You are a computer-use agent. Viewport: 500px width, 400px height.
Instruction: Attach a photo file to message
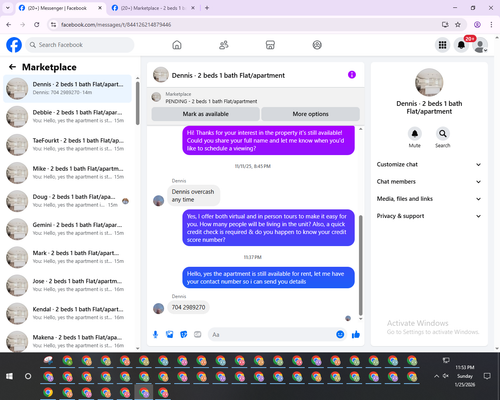coord(170,334)
